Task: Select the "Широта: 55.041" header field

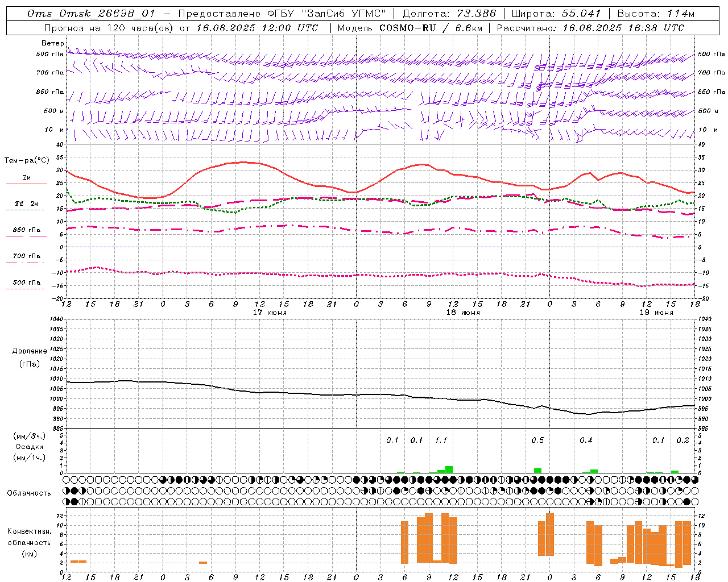Action: coord(556,14)
